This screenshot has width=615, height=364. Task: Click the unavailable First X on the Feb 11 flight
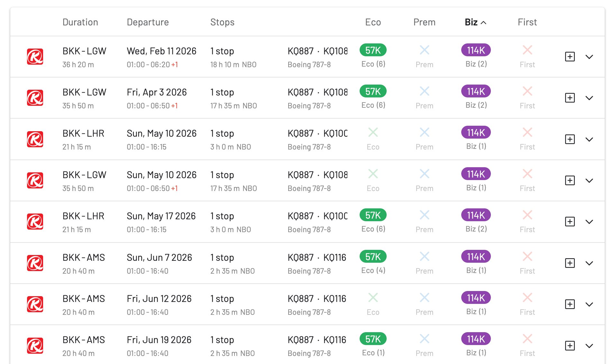(x=527, y=50)
